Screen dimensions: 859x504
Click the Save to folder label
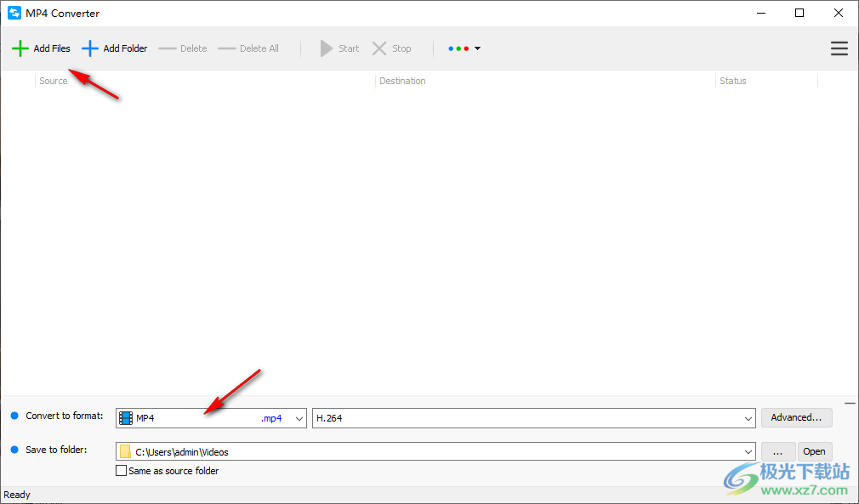coord(56,450)
